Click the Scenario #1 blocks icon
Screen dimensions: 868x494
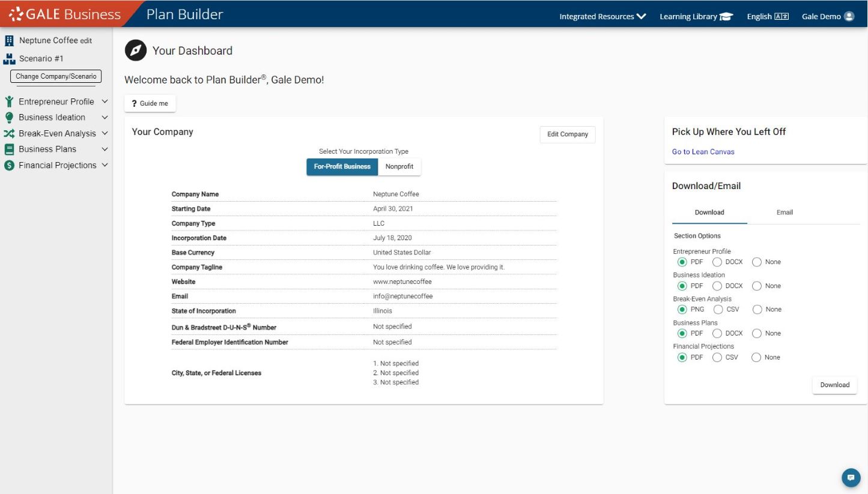(x=9, y=59)
